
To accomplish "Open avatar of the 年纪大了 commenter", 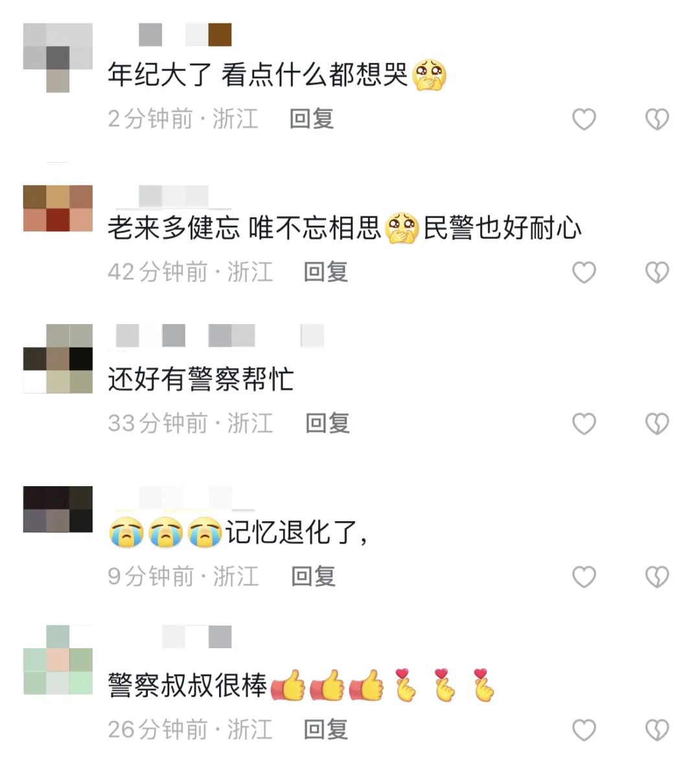I will pos(58,57).
